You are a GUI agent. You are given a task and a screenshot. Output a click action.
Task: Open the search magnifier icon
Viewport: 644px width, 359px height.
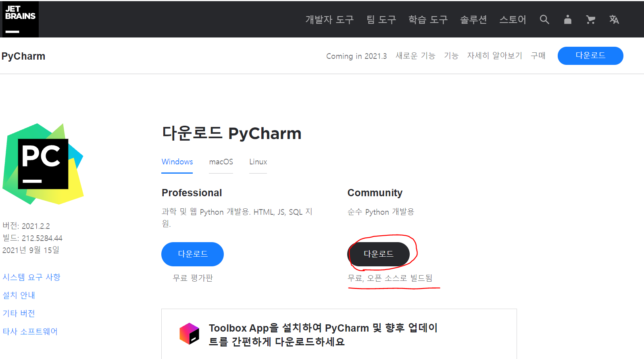tap(544, 19)
